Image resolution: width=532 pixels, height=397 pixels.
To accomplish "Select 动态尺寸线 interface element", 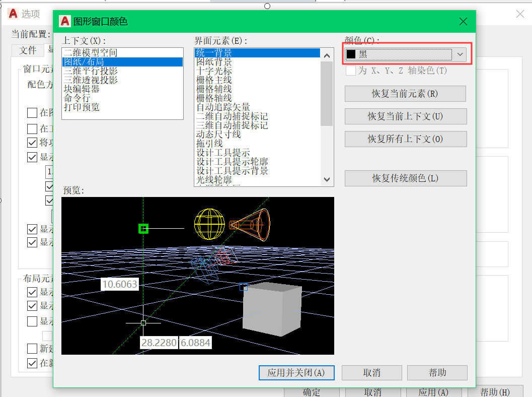I will (258, 135).
